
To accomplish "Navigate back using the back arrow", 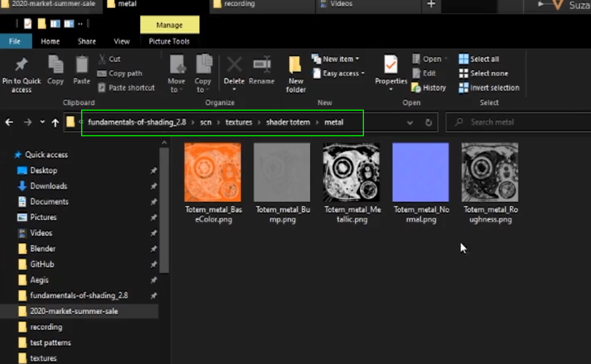I will [x=9, y=122].
